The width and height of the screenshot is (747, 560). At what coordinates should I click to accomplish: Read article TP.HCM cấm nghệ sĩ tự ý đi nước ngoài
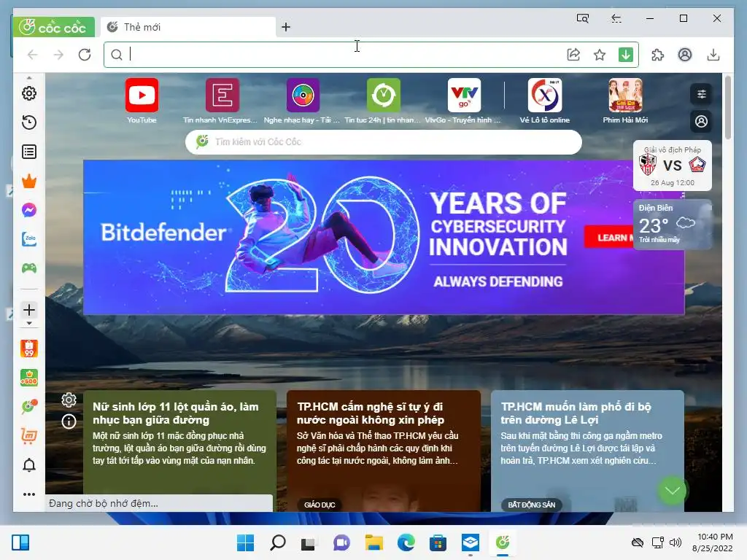(384, 451)
